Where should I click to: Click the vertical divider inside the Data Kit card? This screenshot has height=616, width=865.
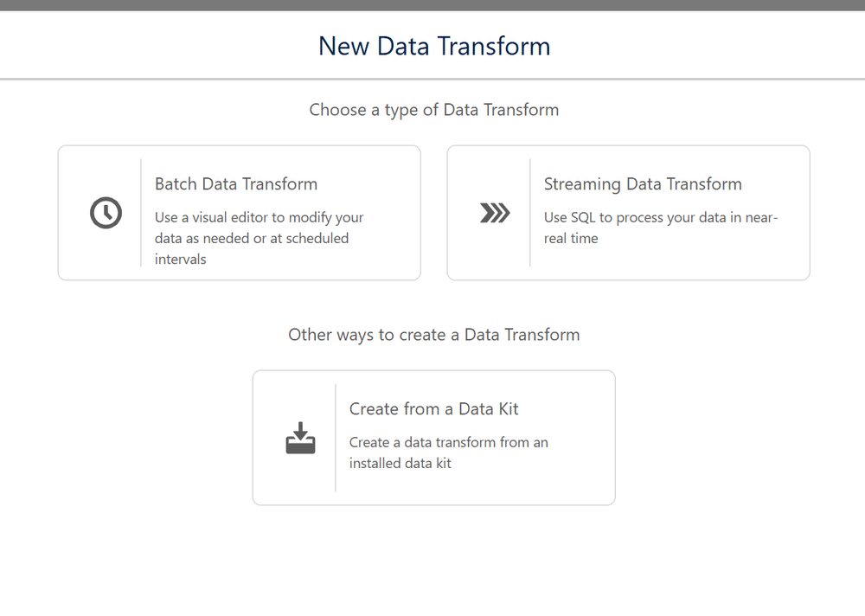[336, 438]
